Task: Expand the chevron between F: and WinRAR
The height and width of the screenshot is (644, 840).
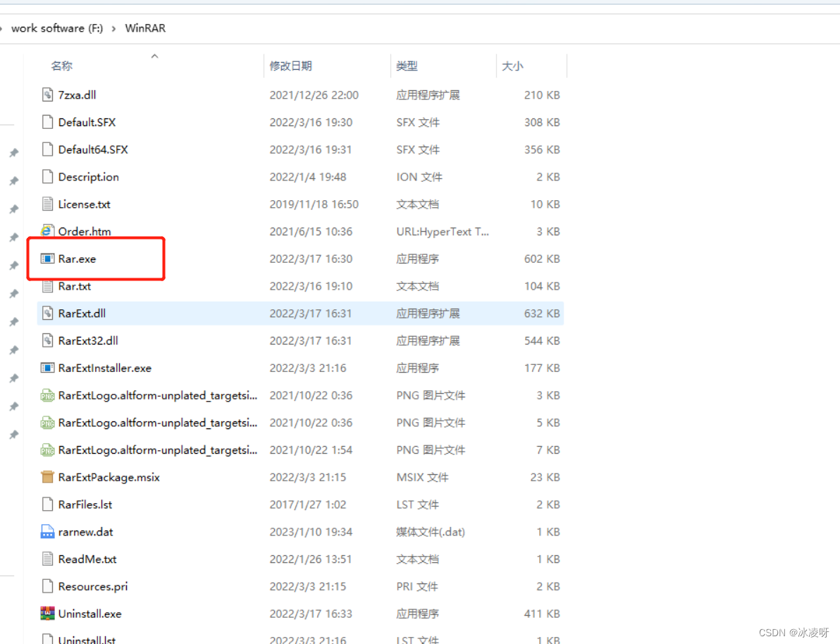Action: [113, 28]
